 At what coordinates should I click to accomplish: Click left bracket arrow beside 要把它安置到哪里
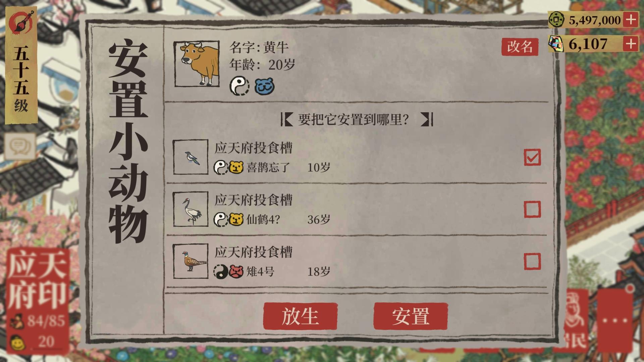pyautogui.click(x=287, y=119)
